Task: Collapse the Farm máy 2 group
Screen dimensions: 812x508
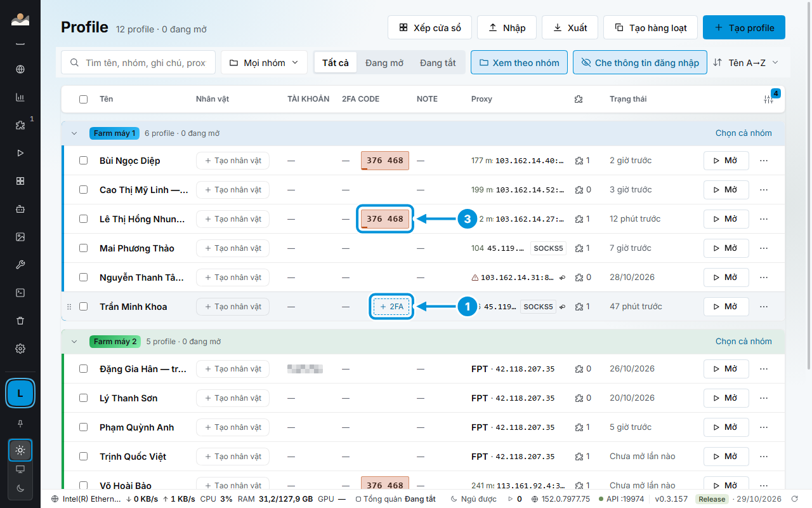Action: click(74, 342)
